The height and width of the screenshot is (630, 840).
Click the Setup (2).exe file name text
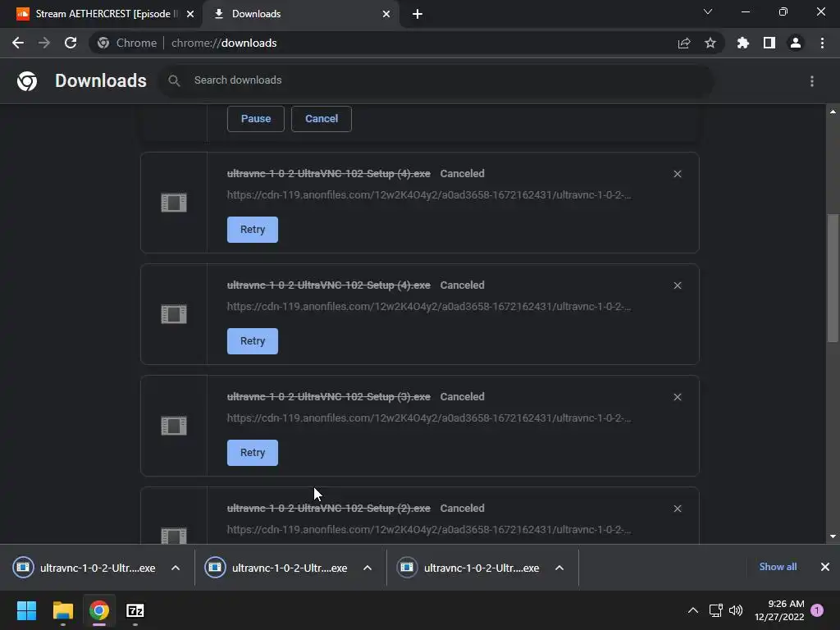[x=328, y=509]
